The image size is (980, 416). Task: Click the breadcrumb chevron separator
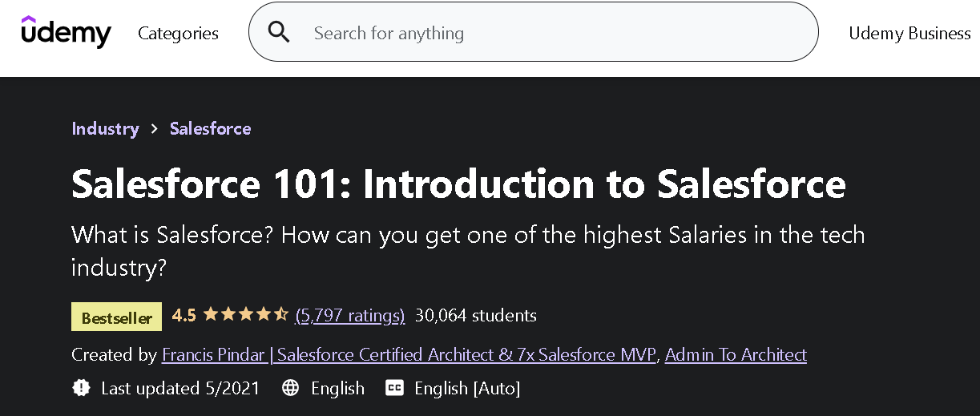pos(155,129)
